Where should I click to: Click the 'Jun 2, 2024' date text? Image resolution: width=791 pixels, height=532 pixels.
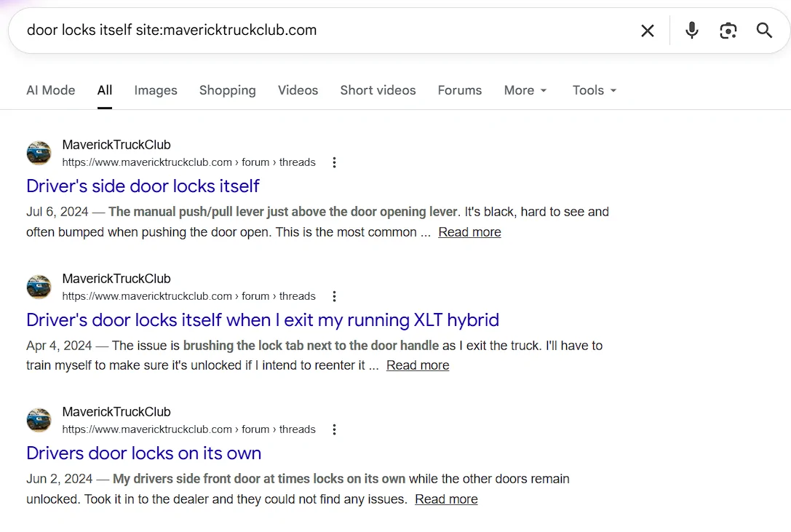pos(59,479)
